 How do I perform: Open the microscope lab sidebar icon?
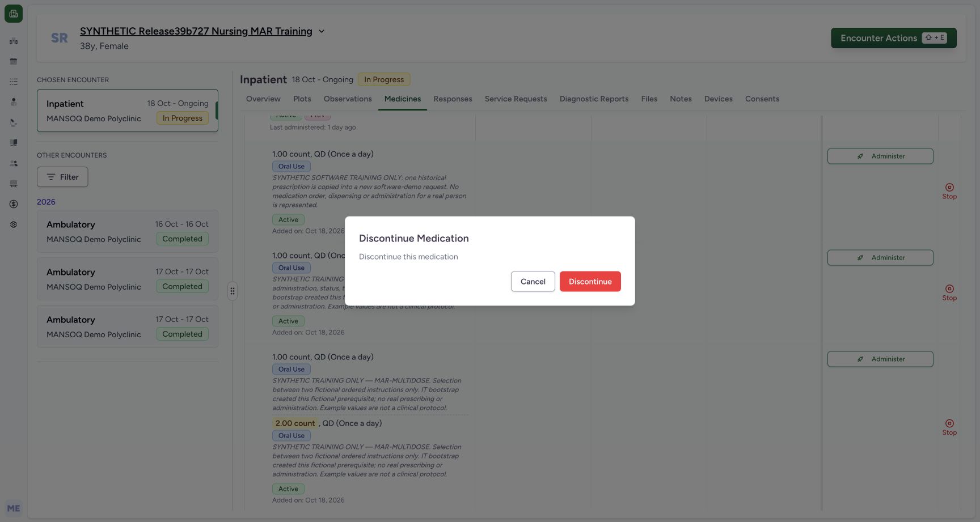coord(14,122)
